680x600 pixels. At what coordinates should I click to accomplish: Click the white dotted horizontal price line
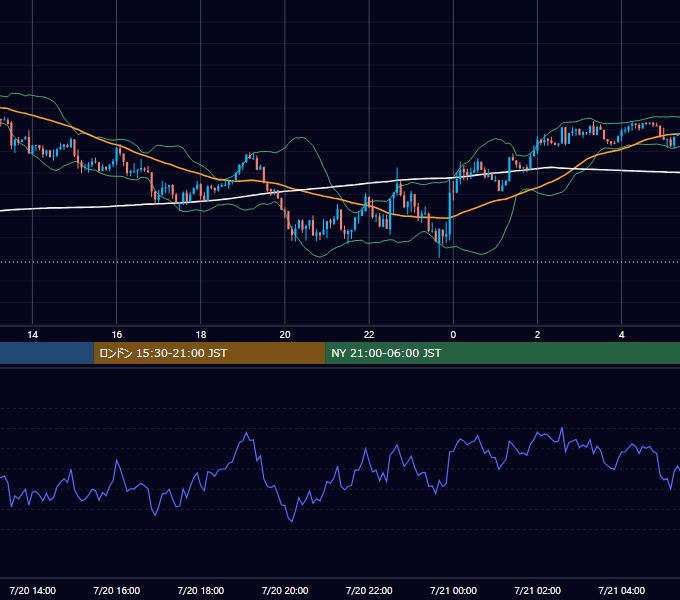click(x=340, y=262)
